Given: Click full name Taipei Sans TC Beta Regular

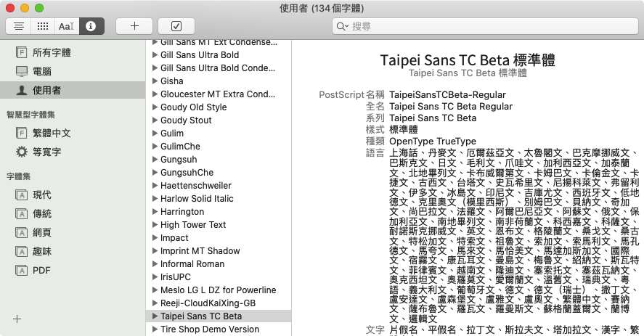Looking at the screenshot, I should pyautogui.click(x=451, y=107).
